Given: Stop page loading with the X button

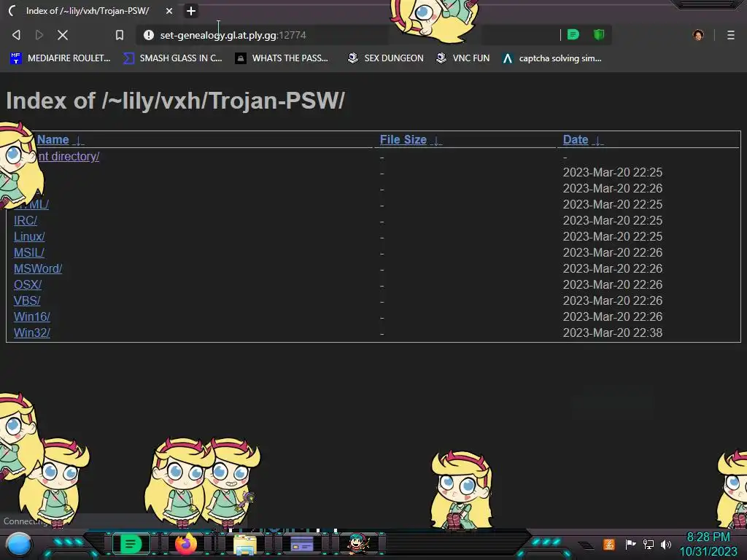Looking at the screenshot, I should tap(63, 35).
